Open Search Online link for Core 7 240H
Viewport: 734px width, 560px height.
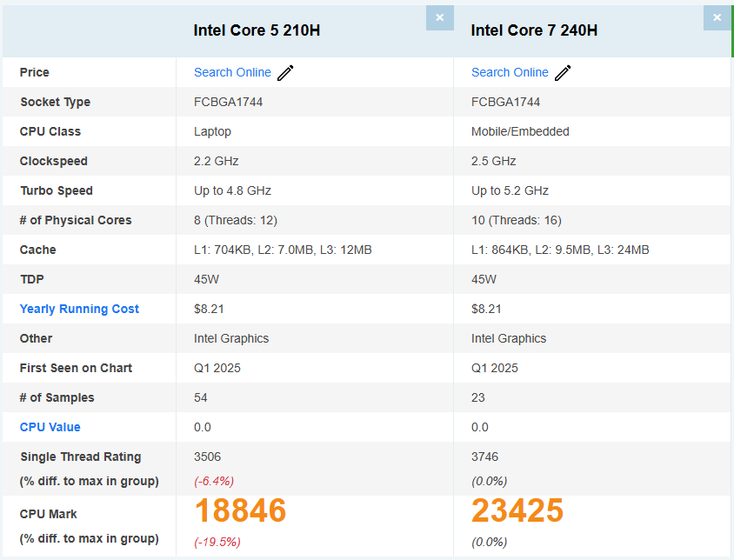coord(510,72)
